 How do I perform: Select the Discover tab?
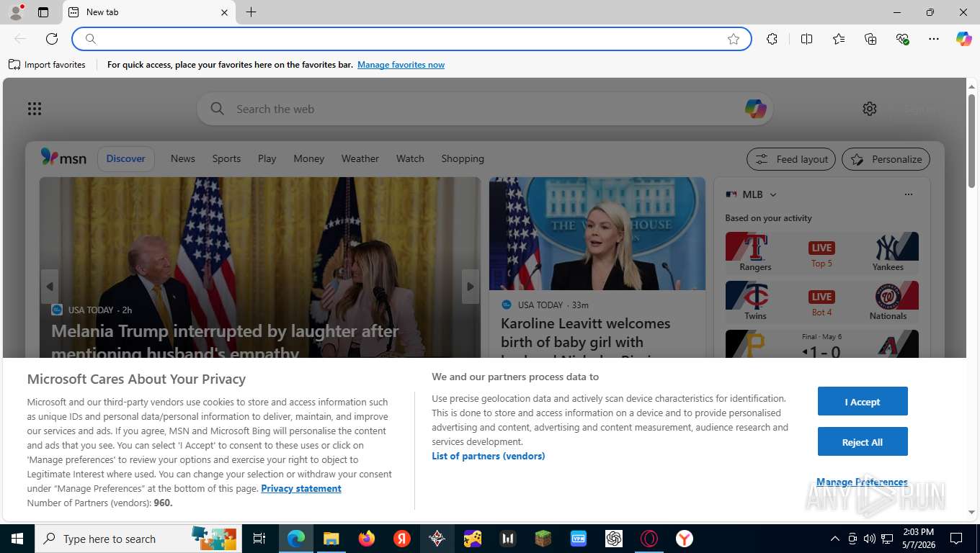pyautogui.click(x=125, y=158)
